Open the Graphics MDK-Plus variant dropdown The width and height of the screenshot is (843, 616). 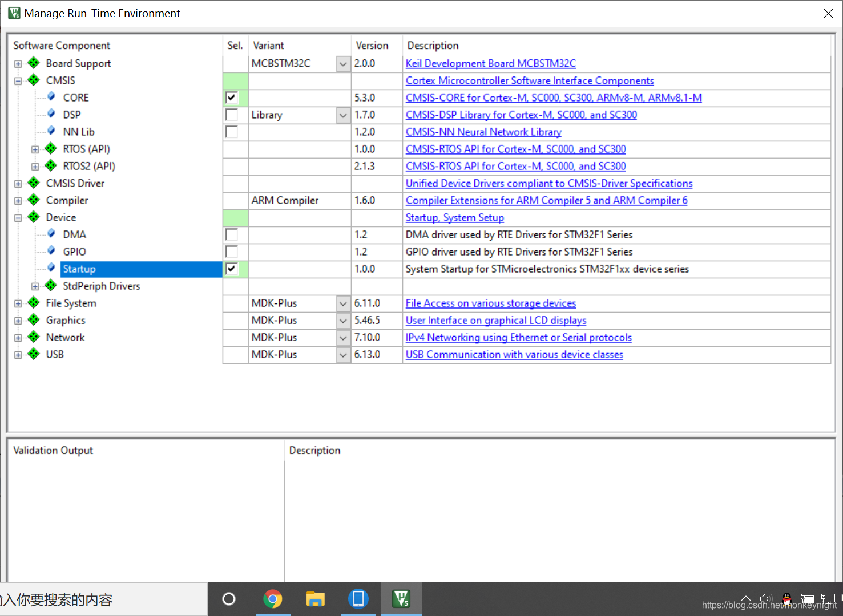tap(343, 321)
